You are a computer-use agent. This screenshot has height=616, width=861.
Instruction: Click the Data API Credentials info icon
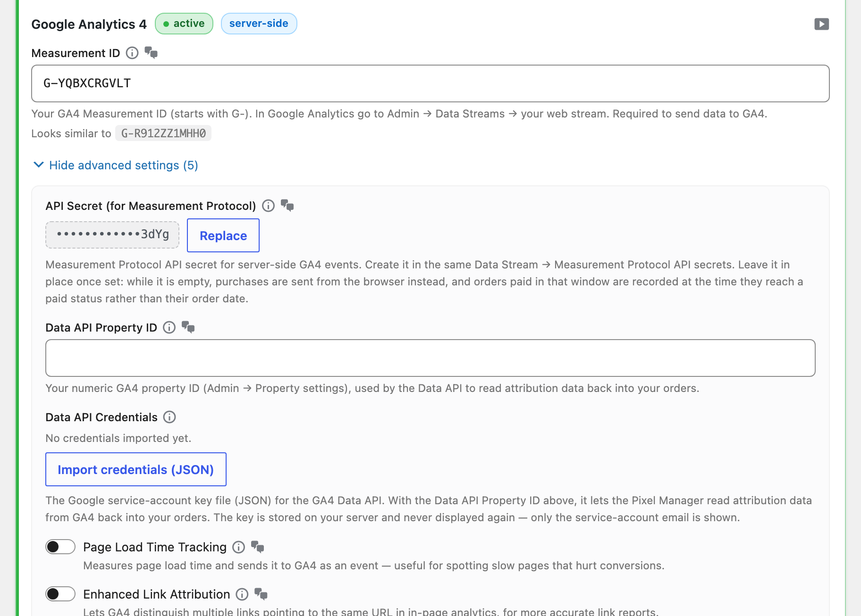[x=169, y=417]
